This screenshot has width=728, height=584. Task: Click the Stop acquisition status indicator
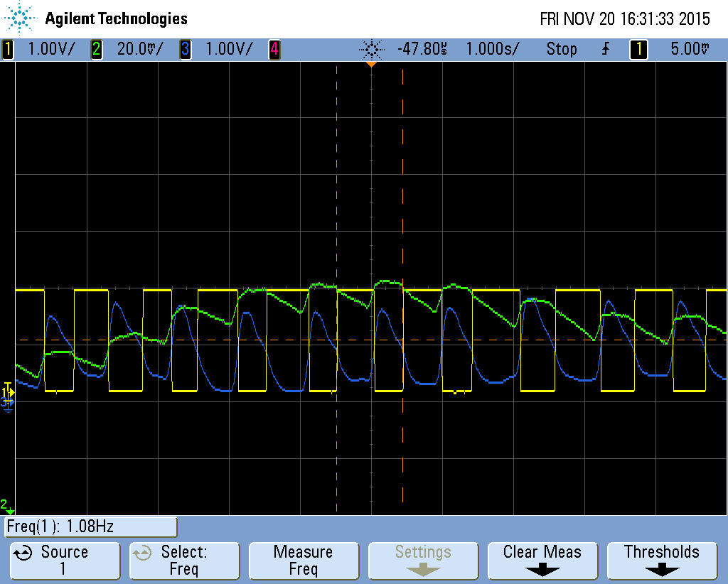pos(562,49)
